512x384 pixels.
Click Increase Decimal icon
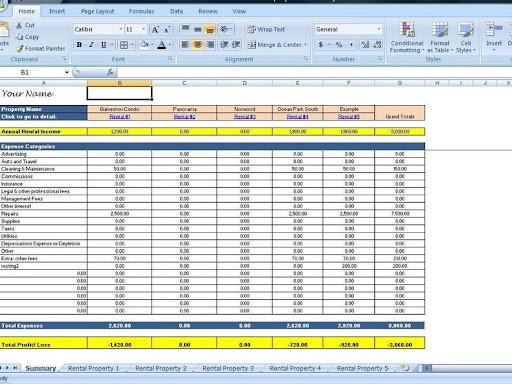[365, 45]
